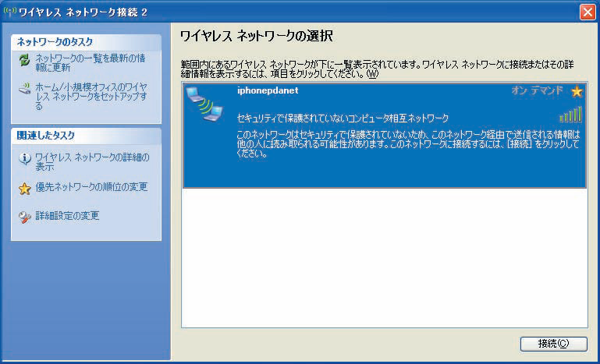This screenshot has height=364, width=600.
Task: Click the 関連したタスク panel header
Action: point(86,136)
